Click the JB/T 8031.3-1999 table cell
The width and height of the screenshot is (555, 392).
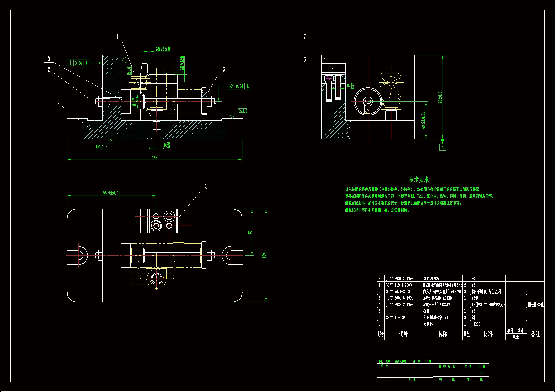(400, 278)
